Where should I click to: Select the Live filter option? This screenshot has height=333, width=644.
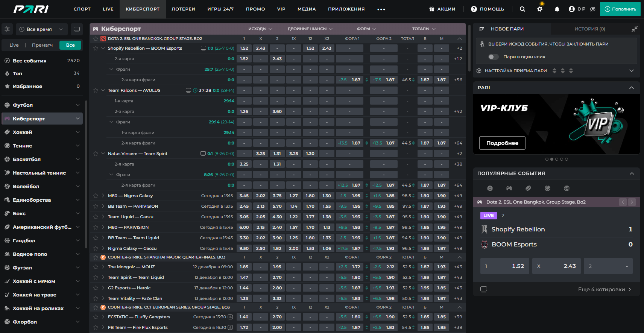tap(14, 45)
